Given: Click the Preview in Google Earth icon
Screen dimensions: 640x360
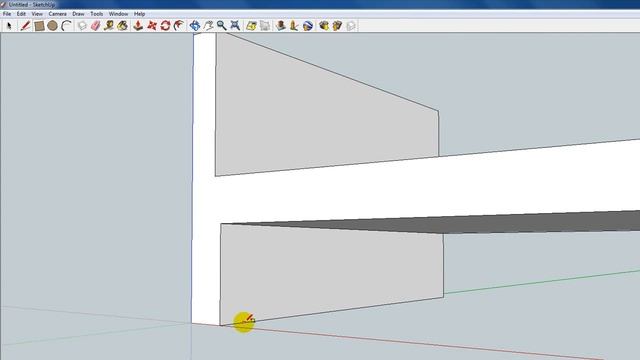Looking at the screenshot, I should click(x=308, y=26).
